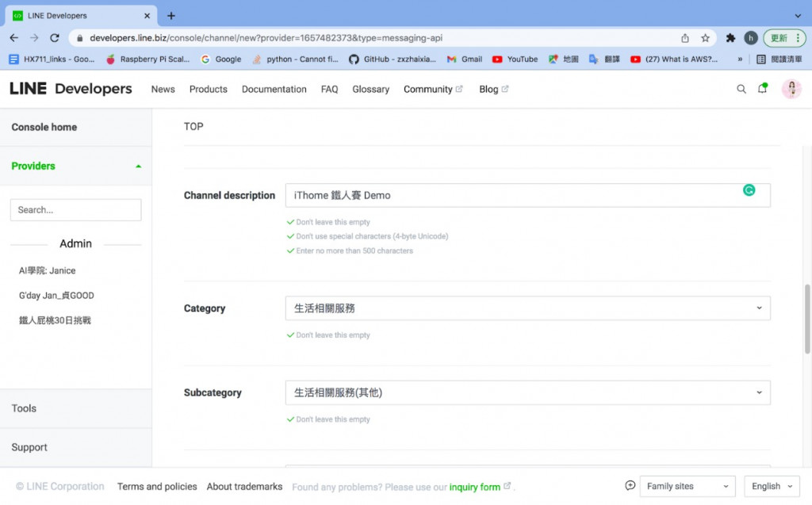Open the YouTube bookmark

coord(515,59)
